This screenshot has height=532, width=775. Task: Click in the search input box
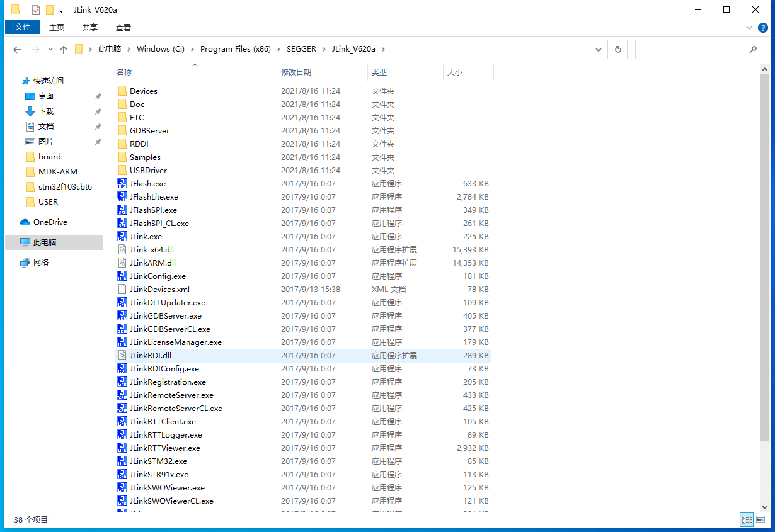tap(691, 49)
